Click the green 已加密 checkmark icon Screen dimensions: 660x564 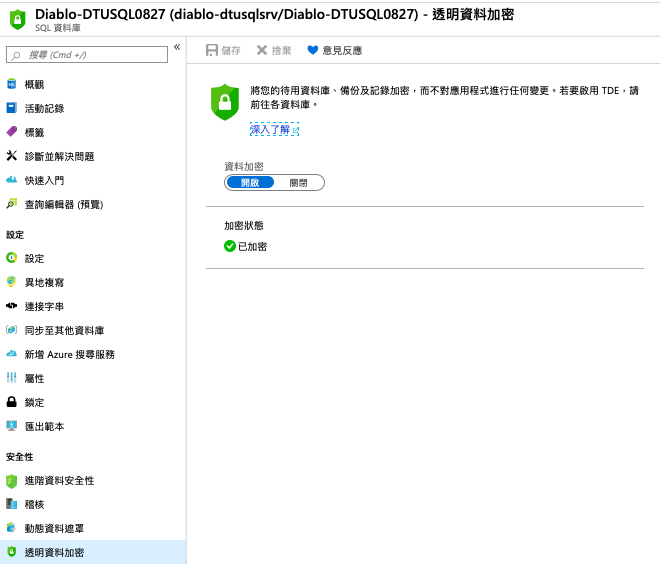tap(230, 246)
